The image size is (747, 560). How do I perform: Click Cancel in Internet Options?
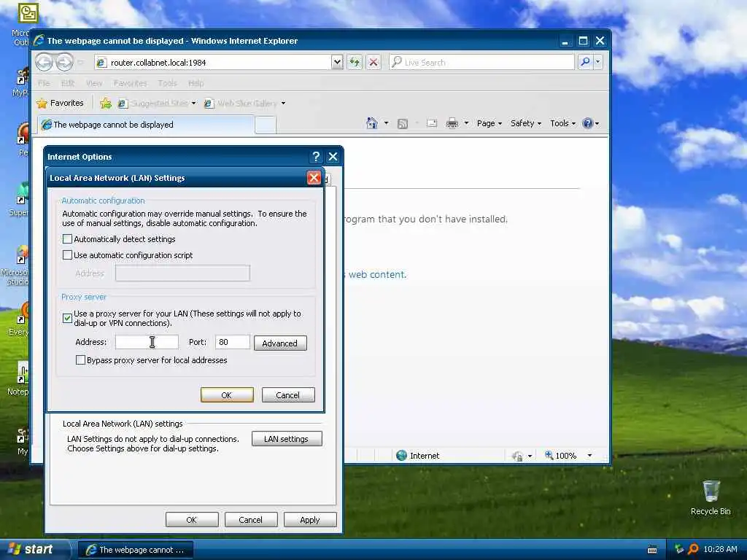click(x=251, y=519)
